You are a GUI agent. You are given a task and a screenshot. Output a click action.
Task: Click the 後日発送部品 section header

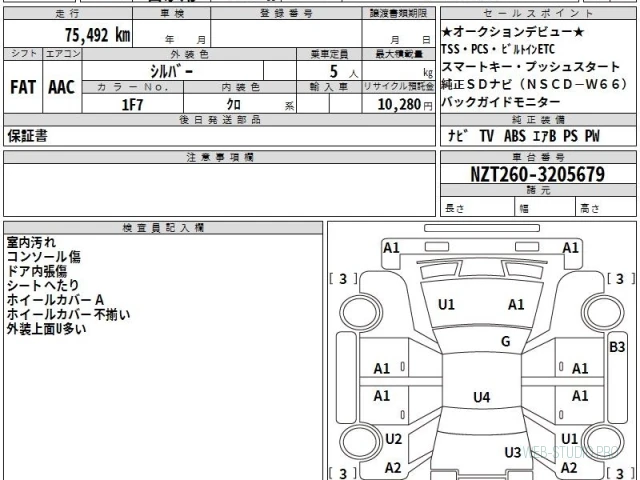pyautogui.click(x=220, y=120)
